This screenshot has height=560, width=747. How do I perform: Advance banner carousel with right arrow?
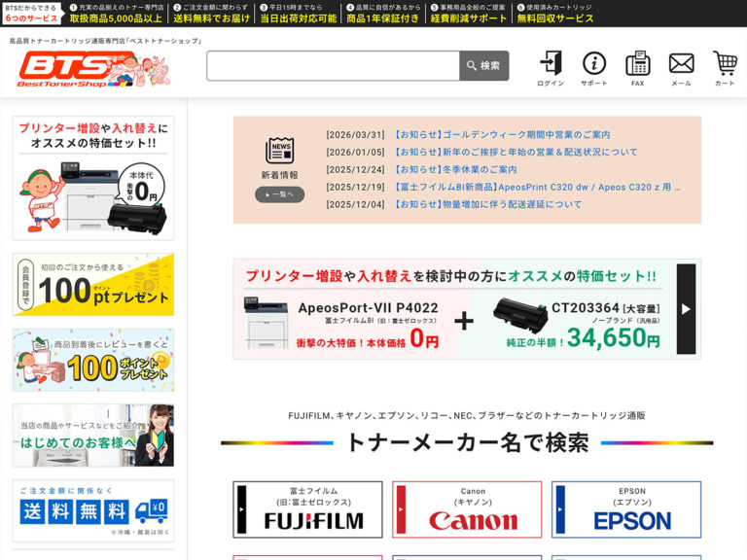[x=686, y=309]
